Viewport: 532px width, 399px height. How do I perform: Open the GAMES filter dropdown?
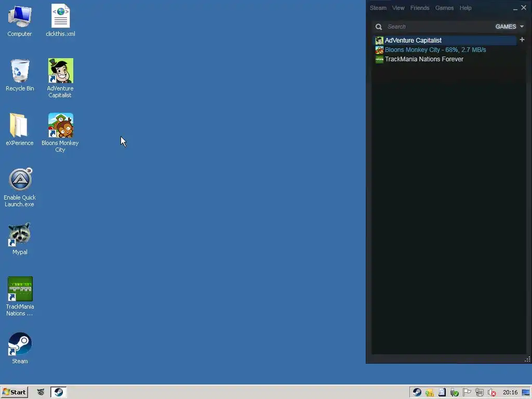(509, 26)
